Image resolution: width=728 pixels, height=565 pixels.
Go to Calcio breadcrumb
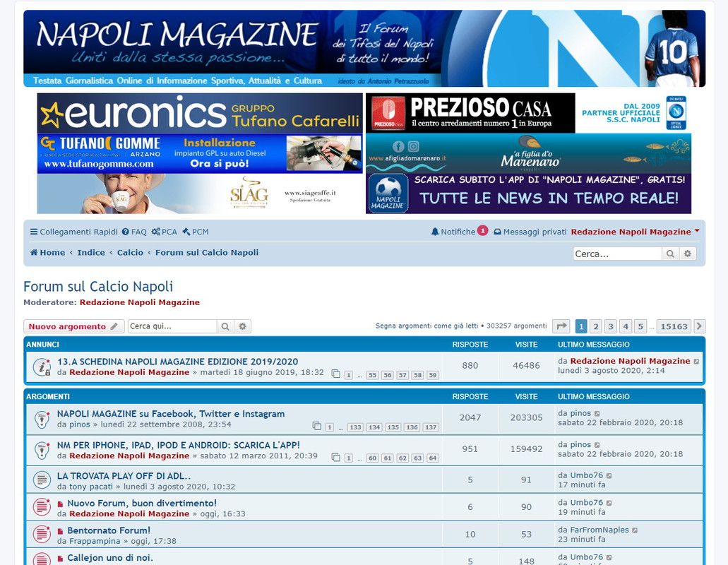(130, 253)
